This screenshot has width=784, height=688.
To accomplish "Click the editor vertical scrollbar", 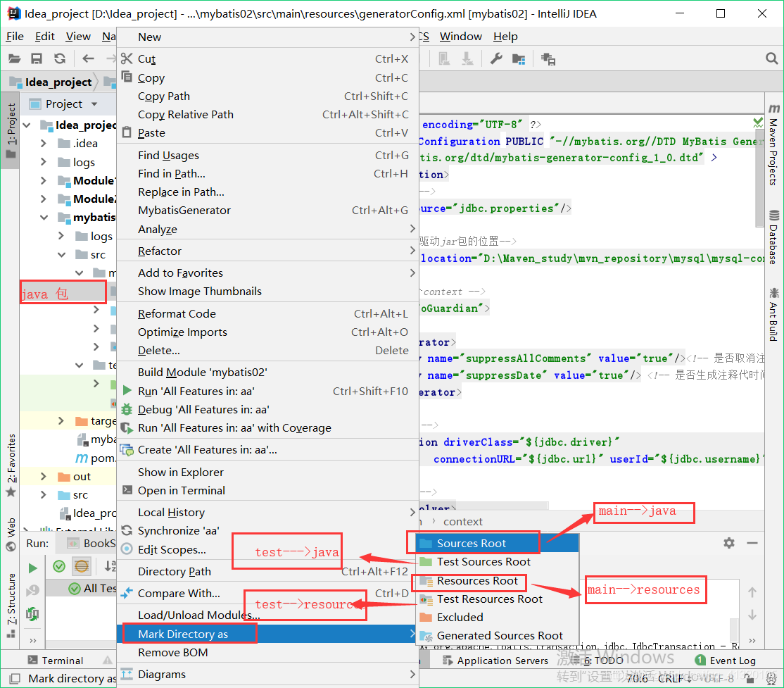I will [759, 177].
